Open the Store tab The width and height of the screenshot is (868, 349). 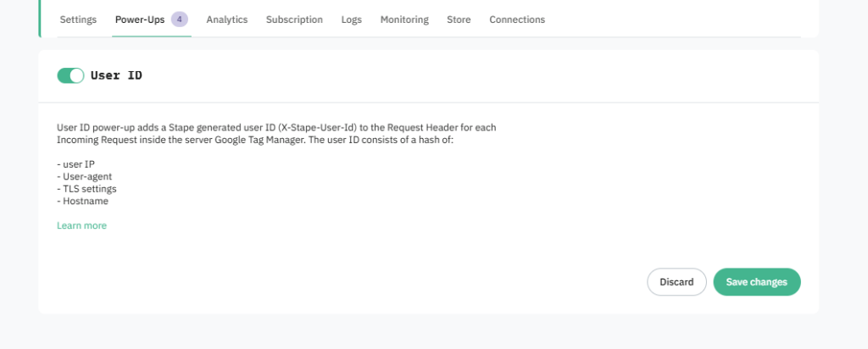459,19
